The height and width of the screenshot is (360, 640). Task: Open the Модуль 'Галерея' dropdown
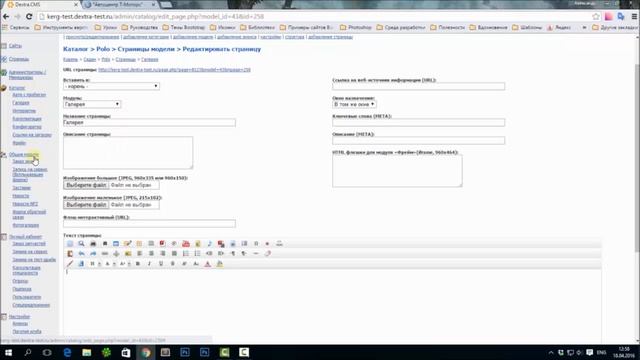[92, 104]
